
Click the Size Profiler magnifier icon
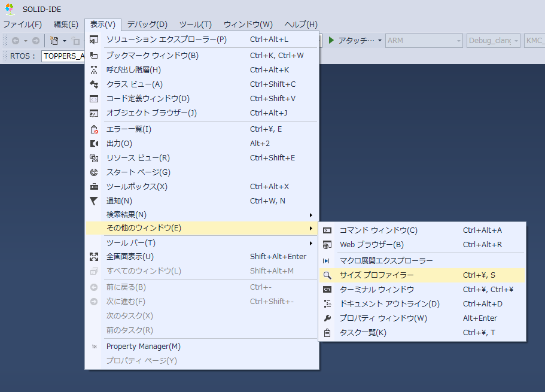pyautogui.click(x=327, y=275)
